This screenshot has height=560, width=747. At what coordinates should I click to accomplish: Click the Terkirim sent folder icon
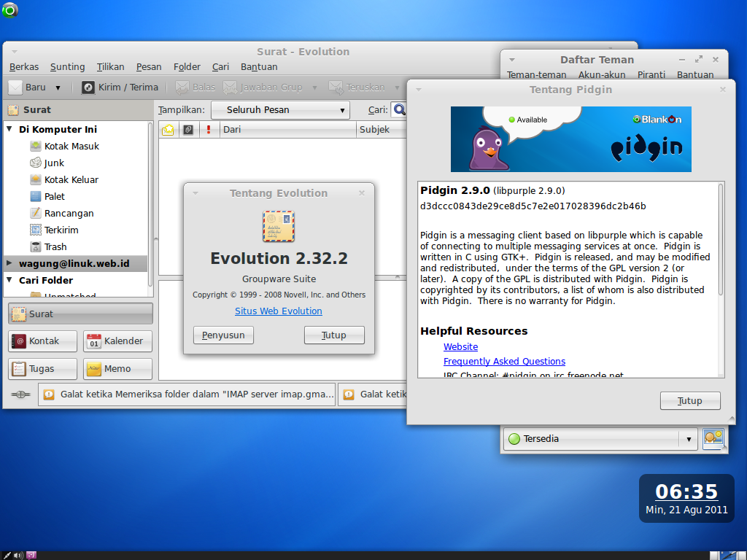click(x=36, y=230)
